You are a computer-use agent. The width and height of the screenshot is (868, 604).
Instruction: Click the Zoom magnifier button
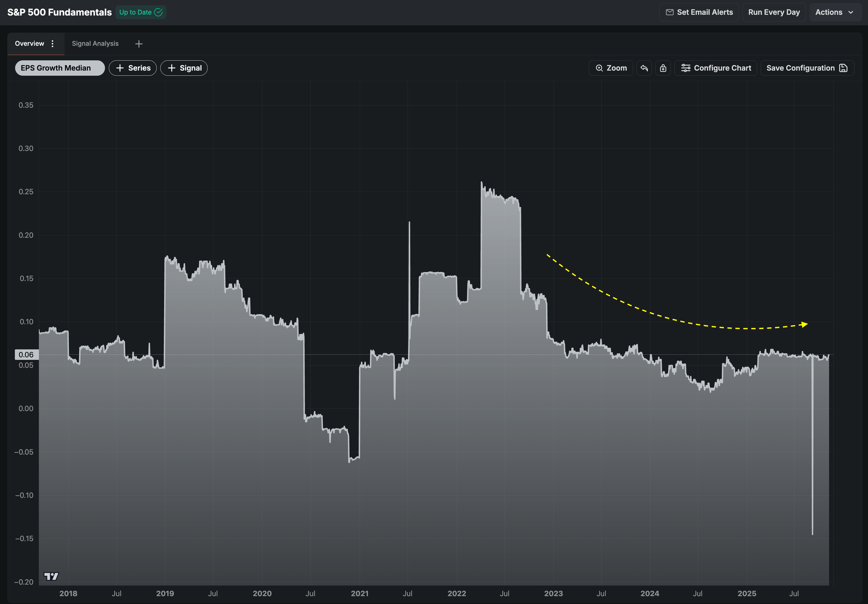(x=610, y=68)
